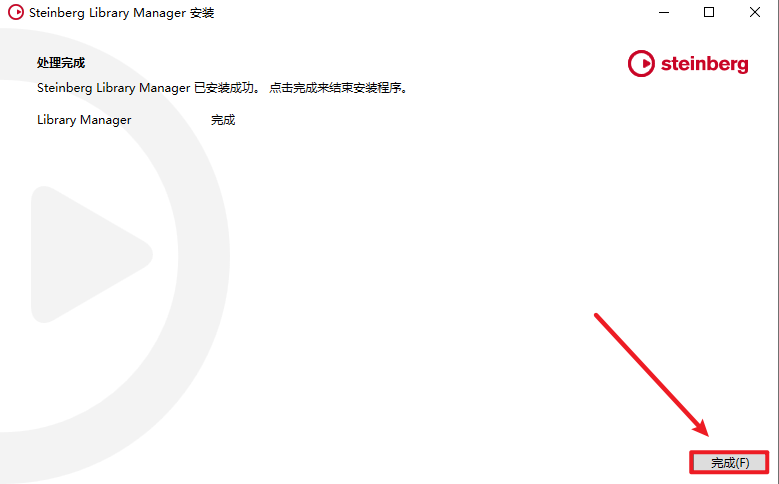Minimize the installer window

(664, 12)
